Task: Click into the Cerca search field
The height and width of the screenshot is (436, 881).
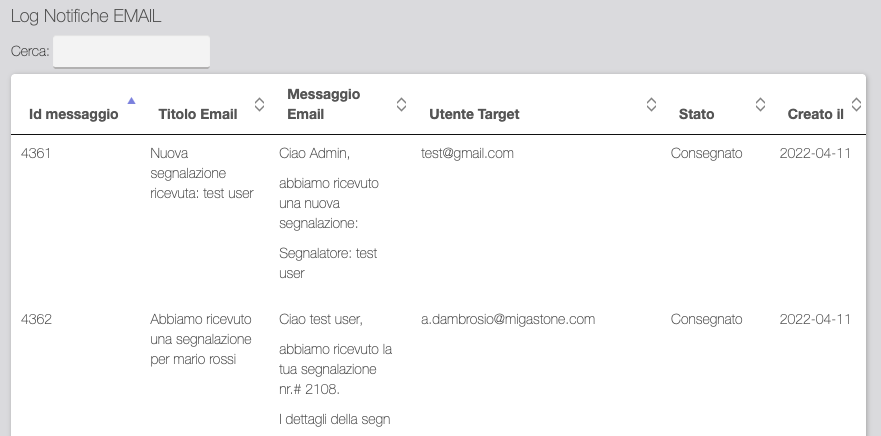Action: (x=131, y=52)
